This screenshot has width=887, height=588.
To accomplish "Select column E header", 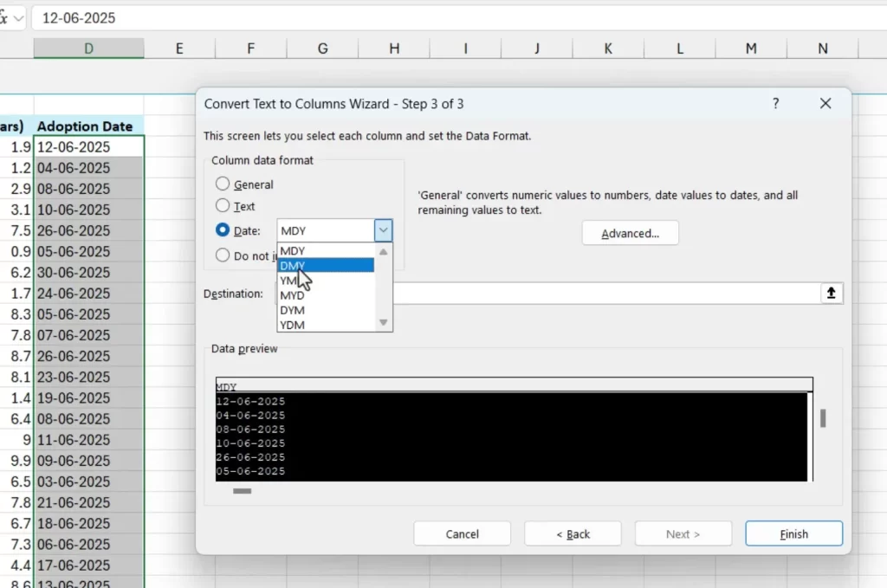I will click(179, 48).
